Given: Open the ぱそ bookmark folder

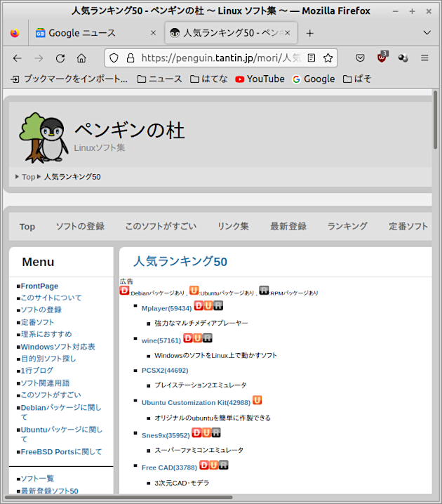Looking at the screenshot, I should 357,79.
